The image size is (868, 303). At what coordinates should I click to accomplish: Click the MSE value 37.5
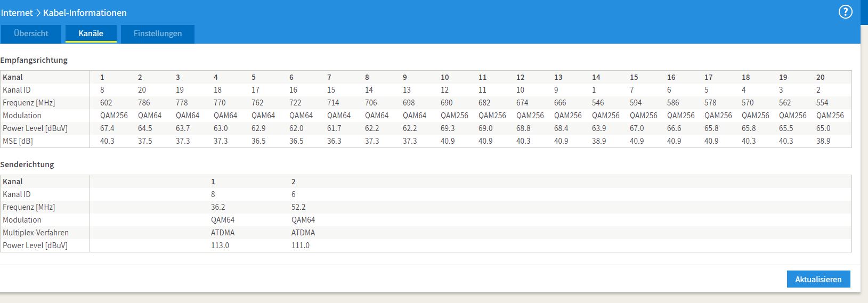145,141
